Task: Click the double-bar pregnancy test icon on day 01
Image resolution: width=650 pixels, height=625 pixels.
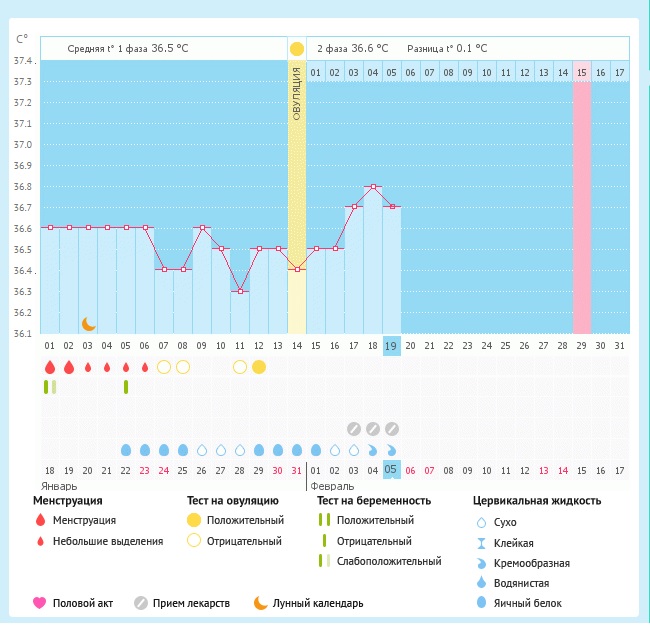Action: (x=48, y=387)
